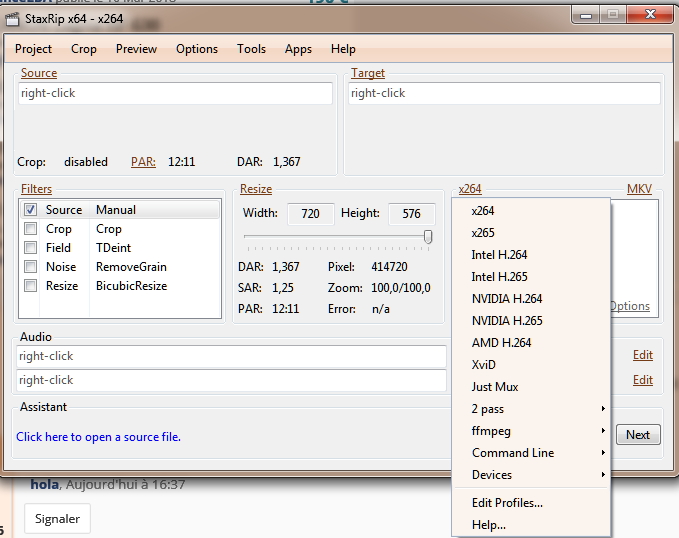Open the Options menu
Viewport: 679px width, 538px height.
click(x=197, y=49)
